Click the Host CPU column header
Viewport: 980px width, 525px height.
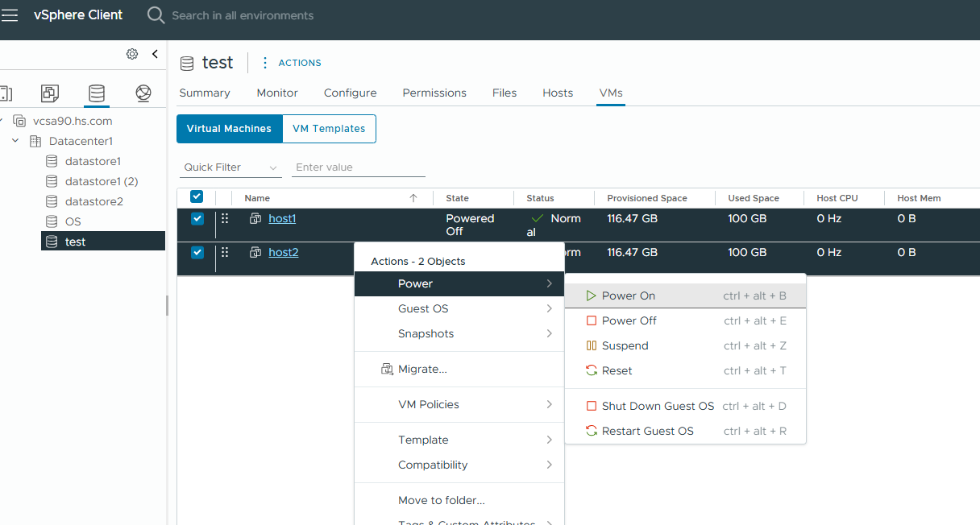(x=837, y=198)
